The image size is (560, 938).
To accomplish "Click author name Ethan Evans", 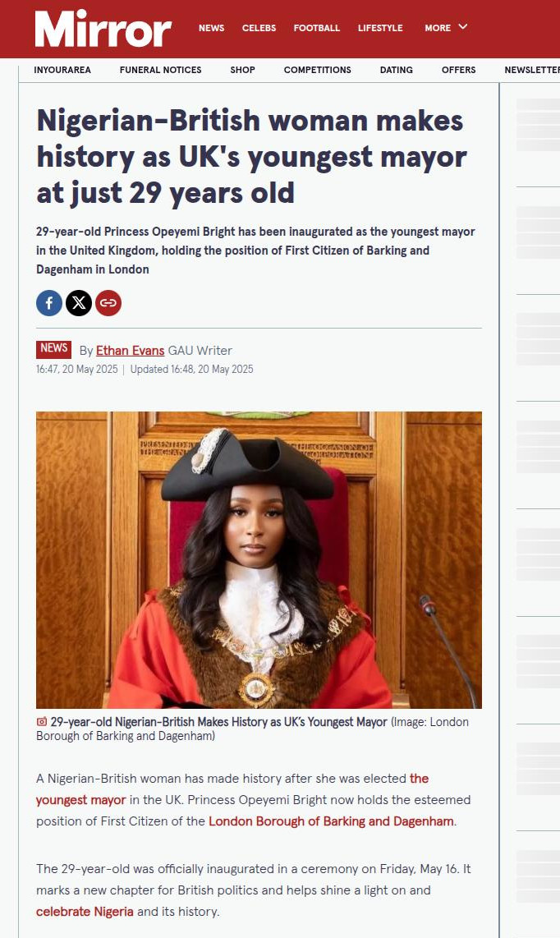I will [130, 351].
